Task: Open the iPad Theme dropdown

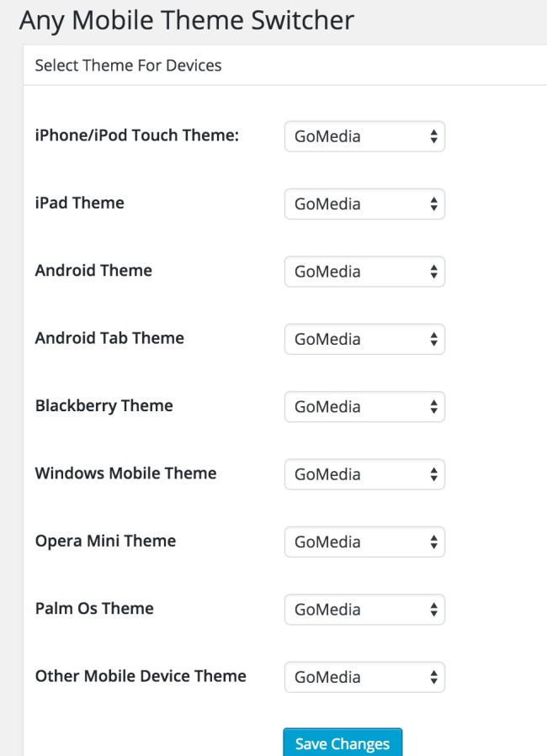Action: click(x=364, y=204)
